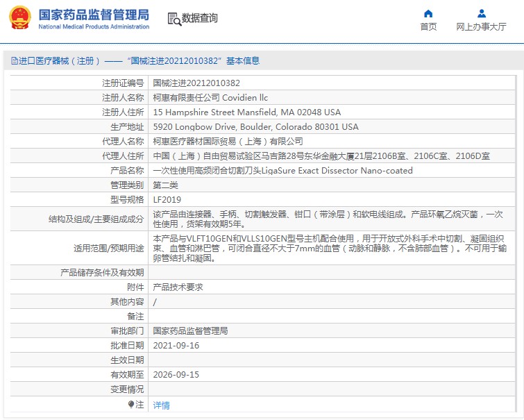Click the 型号规格 row label
524x420 pixels.
coord(127,200)
